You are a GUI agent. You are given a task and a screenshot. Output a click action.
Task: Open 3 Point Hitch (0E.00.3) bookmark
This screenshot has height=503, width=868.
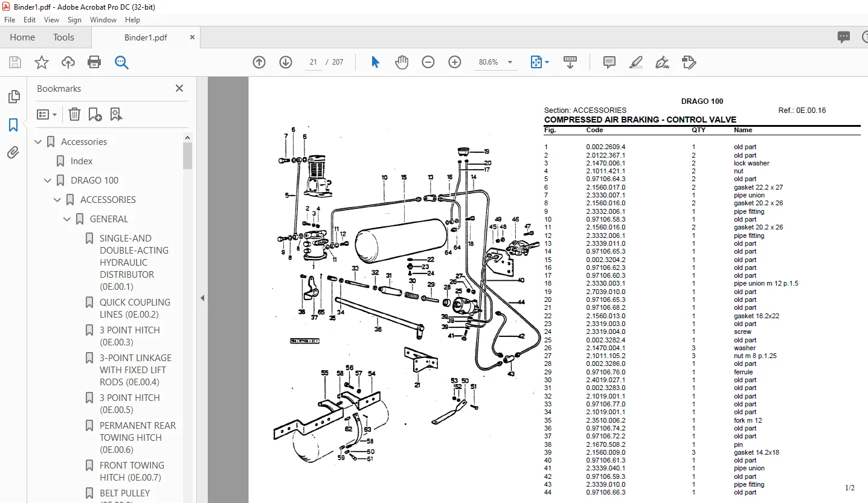pyautogui.click(x=130, y=336)
